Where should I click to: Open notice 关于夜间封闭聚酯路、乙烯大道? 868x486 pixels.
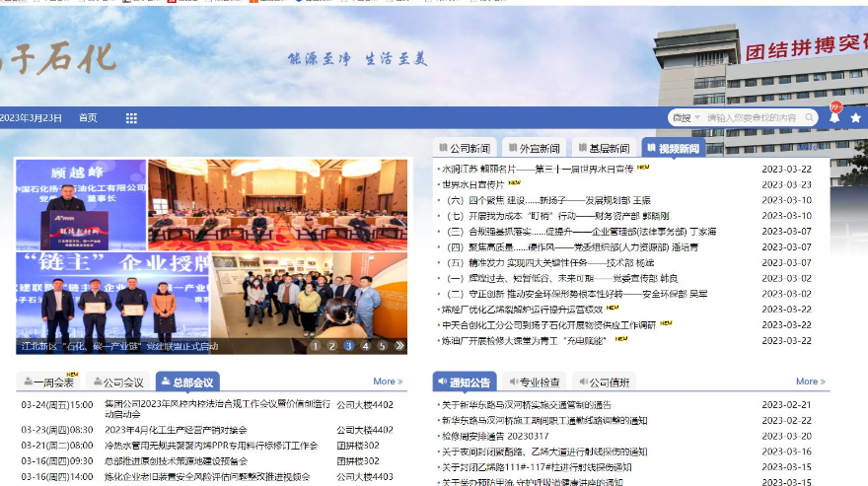pos(544,451)
